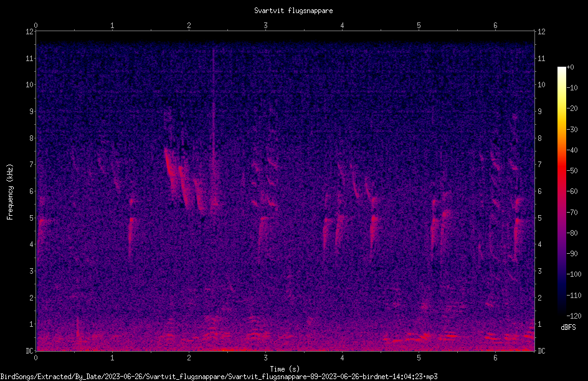Viewport: 588px width, 381px height.
Task: Select the '-80' color bar label
Action: [572, 233]
